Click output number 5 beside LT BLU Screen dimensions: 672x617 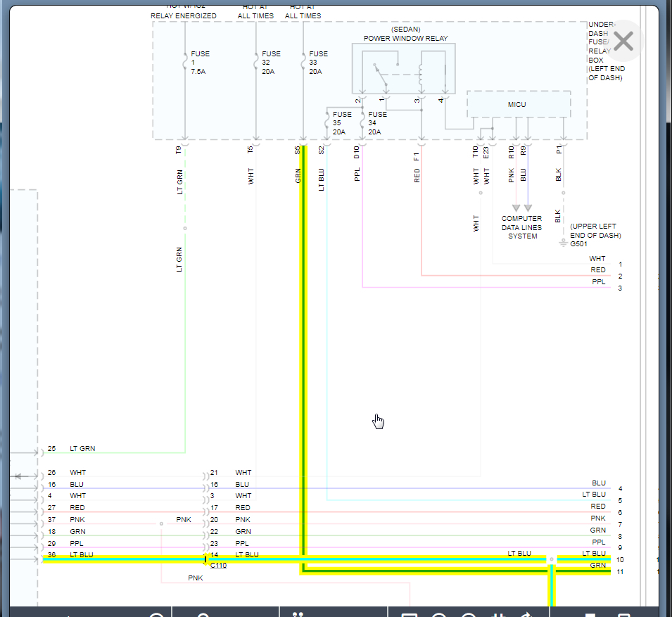(x=620, y=501)
